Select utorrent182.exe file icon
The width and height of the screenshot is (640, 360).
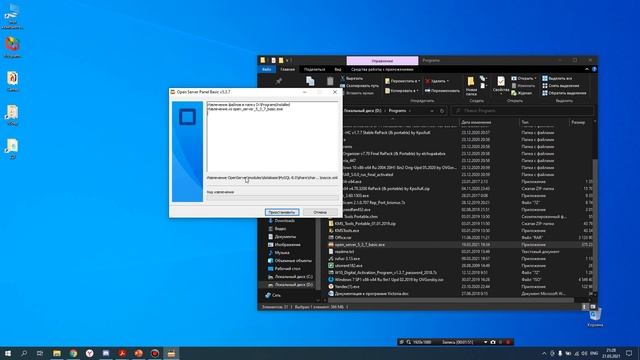tap(331, 265)
